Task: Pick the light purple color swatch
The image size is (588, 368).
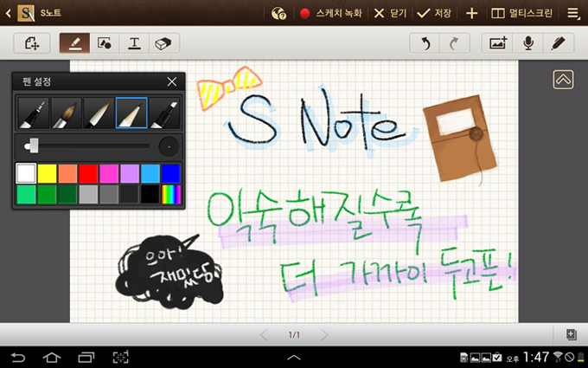Action: click(130, 173)
